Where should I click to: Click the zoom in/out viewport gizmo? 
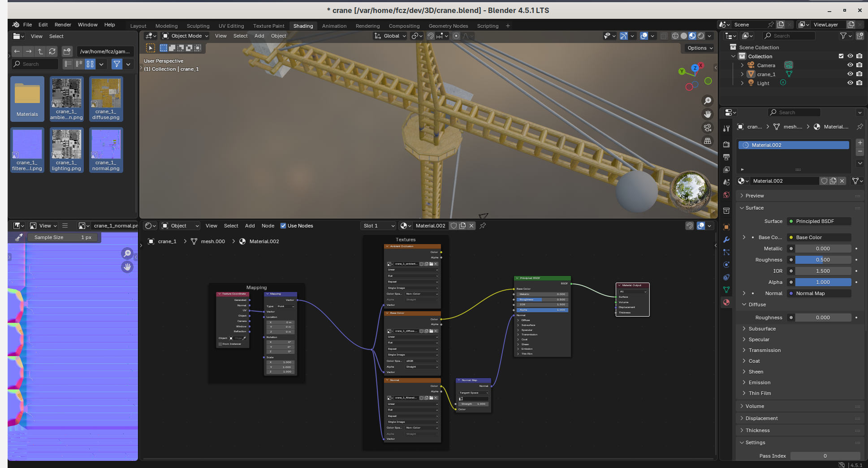708,101
